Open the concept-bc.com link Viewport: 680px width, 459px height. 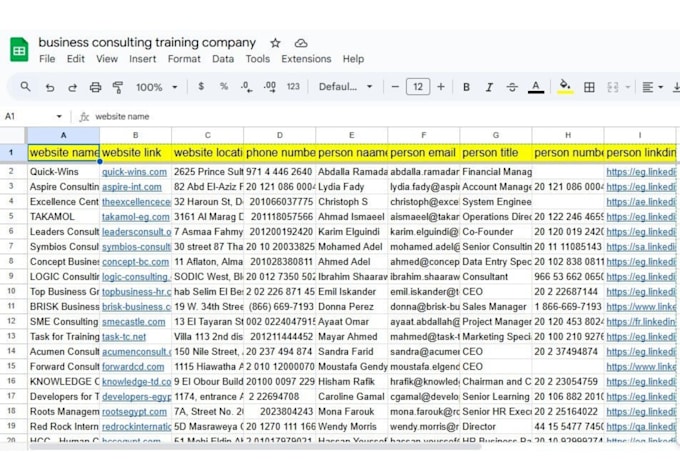pyautogui.click(x=135, y=262)
